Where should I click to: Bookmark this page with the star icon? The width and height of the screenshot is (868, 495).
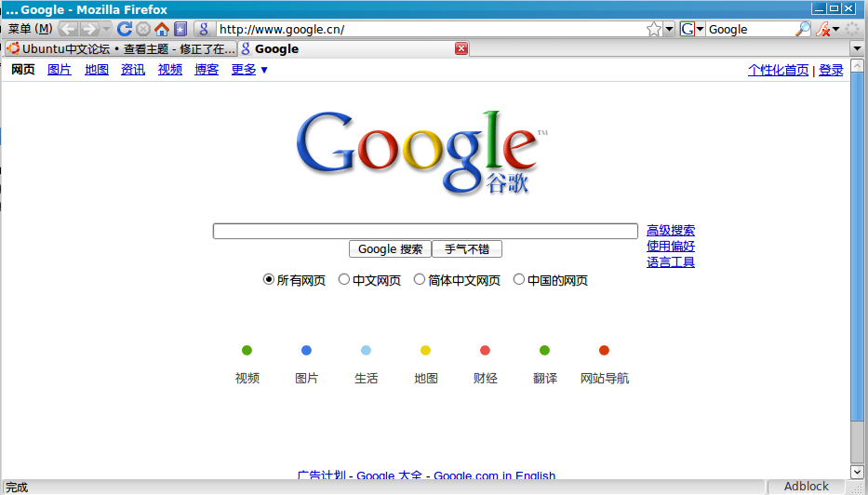pyautogui.click(x=654, y=29)
